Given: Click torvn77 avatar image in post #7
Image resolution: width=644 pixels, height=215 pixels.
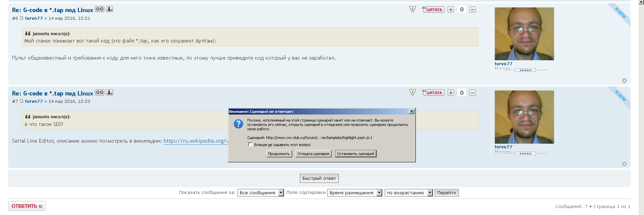Looking at the screenshot, I should point(524,117).
